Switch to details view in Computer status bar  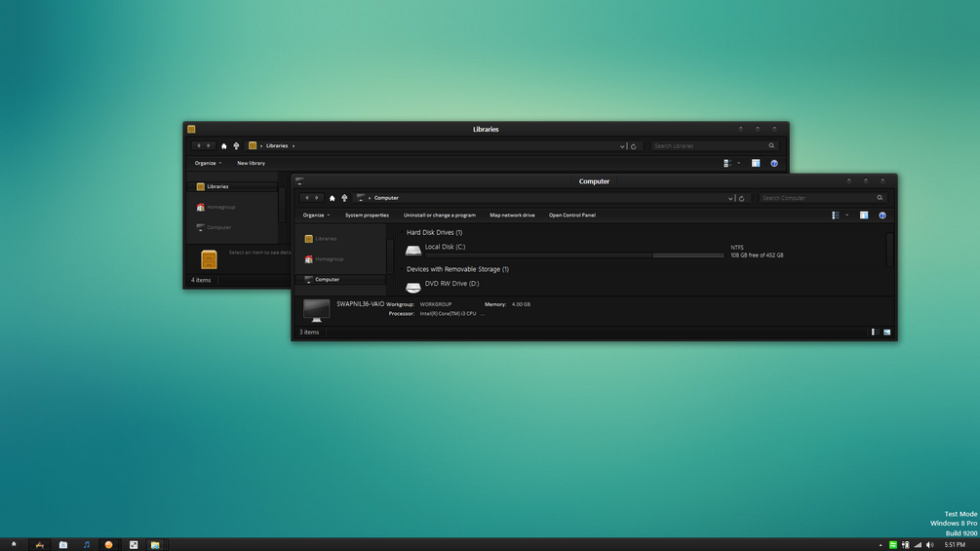pos(875,333)
